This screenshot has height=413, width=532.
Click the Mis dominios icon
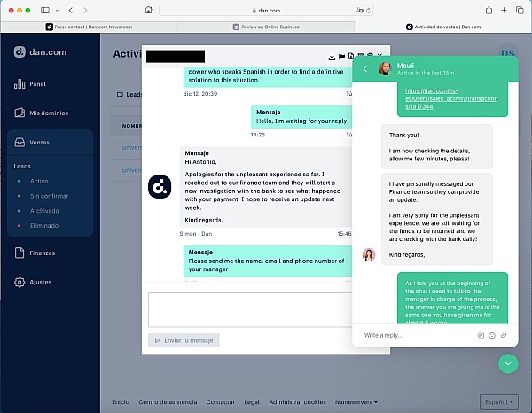[20, 113]
